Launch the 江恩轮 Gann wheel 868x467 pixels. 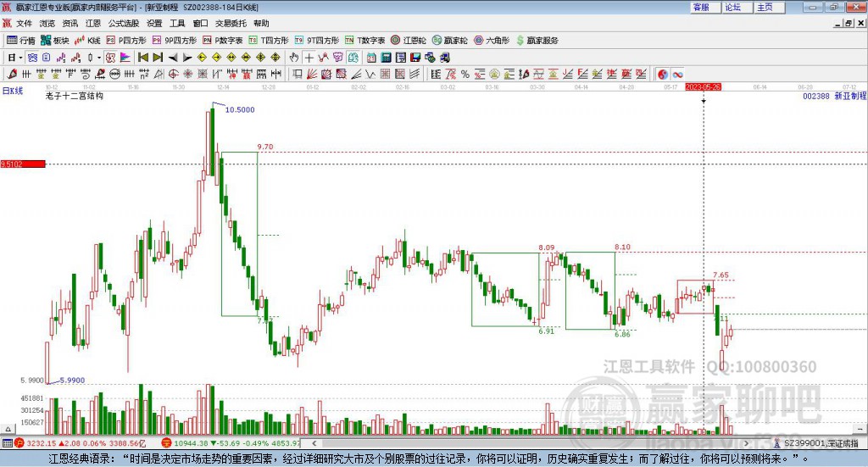(409, 41)
